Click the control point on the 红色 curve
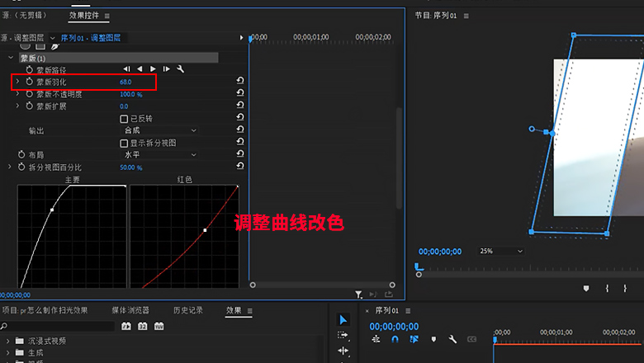Viewport: 644px width, 363px height. (x=205, y=230)
